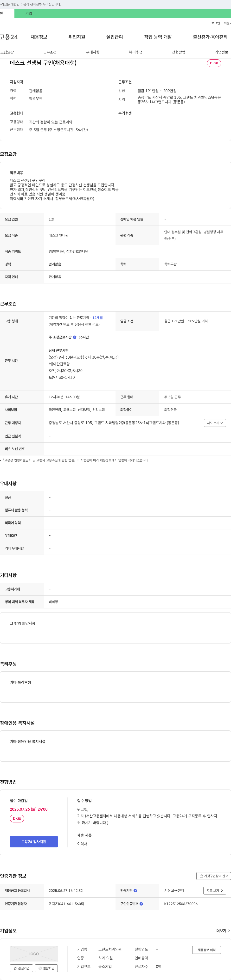This screenshot has height=980, width=231.
Task: Select the certification number K172312506270006
Action: (x=181, y=904)
